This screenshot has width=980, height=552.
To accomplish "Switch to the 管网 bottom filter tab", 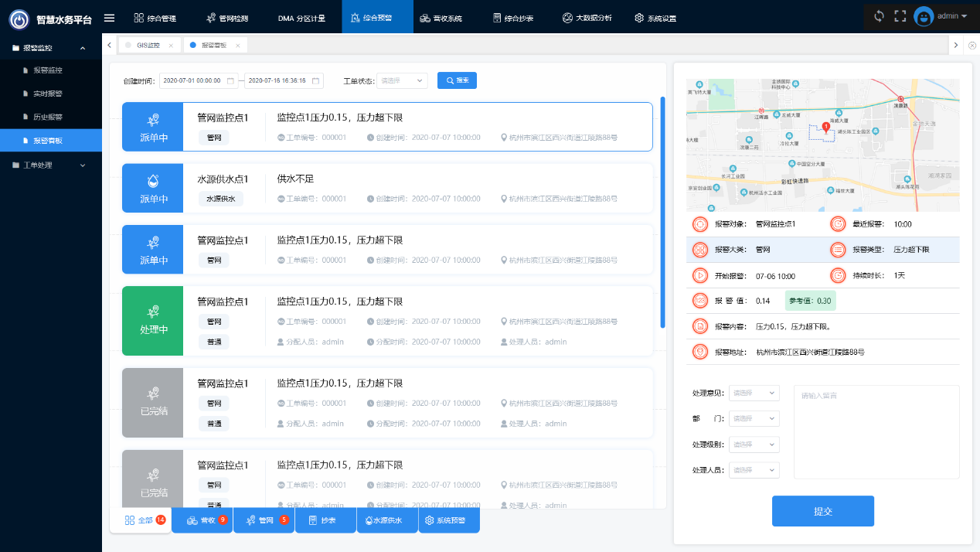I will coord(264,520).
